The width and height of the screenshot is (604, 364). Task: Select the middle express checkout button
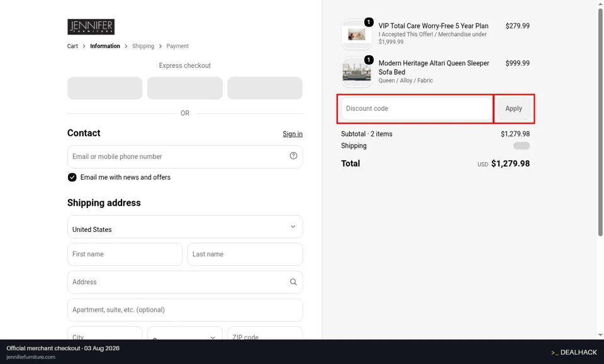click(x=185, y=88)
